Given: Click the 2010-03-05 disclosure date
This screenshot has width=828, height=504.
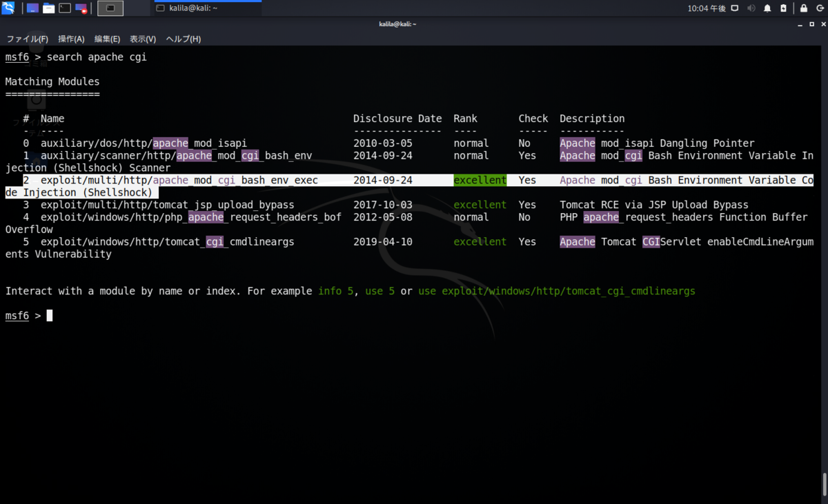Looking at the screenshot, I should pyautogui.click(x=383, y=143).
